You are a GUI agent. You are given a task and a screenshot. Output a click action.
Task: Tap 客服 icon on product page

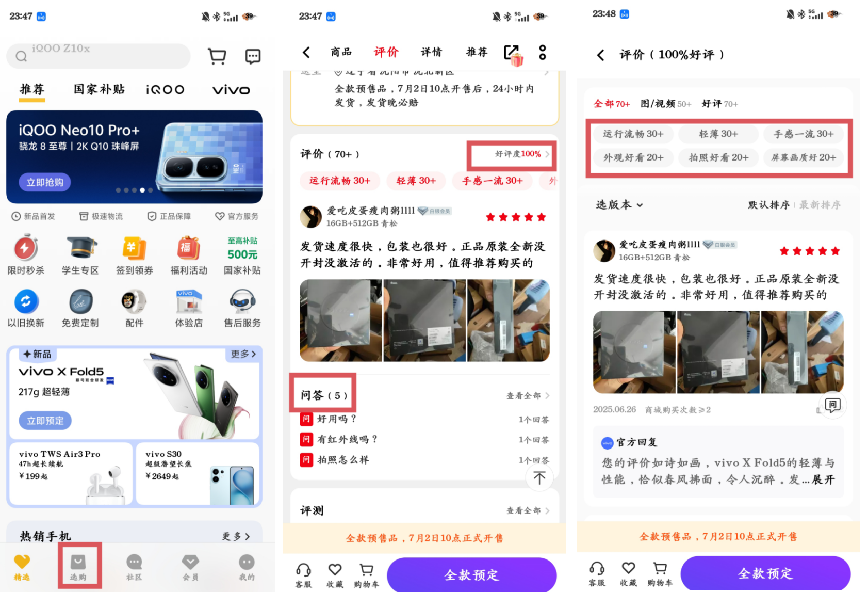(x=303, y=575)
